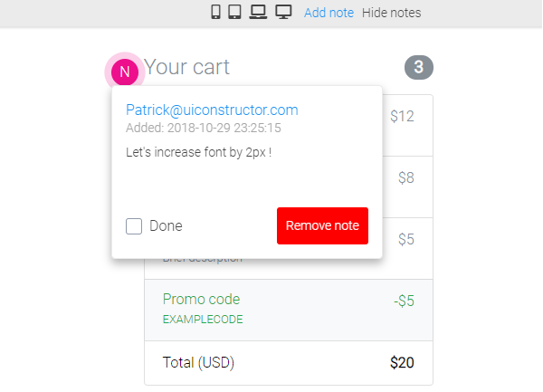Switch to desktop monitor preview
The width and height of the screenshot is (543, 392).
tap(283, 13)
